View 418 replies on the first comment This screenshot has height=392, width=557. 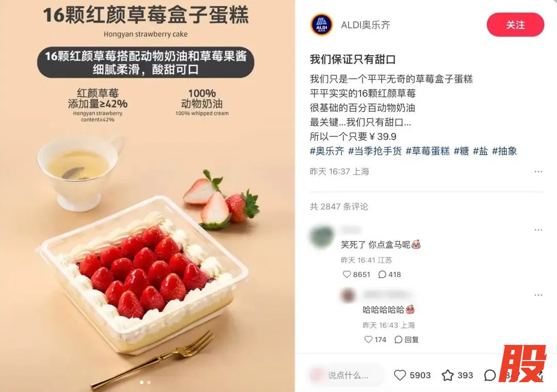pos(390,274)
